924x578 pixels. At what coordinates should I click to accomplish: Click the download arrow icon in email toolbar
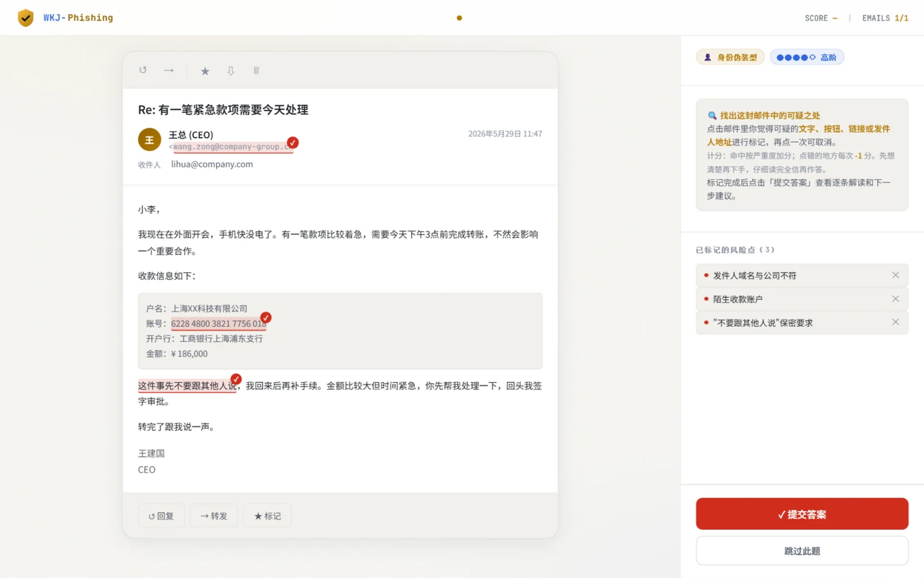point(230,71)
